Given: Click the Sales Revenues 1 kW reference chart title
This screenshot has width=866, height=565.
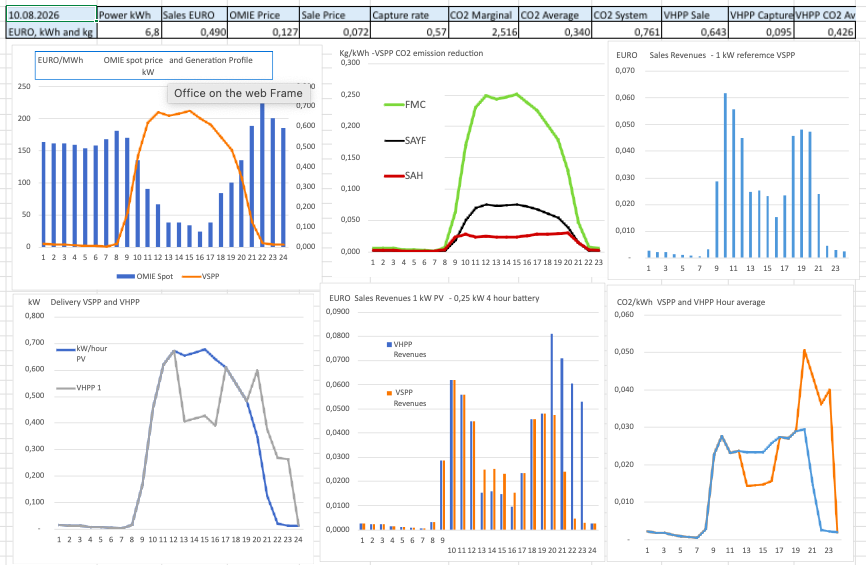Looking at the screenshot, I should pos(705,55).
